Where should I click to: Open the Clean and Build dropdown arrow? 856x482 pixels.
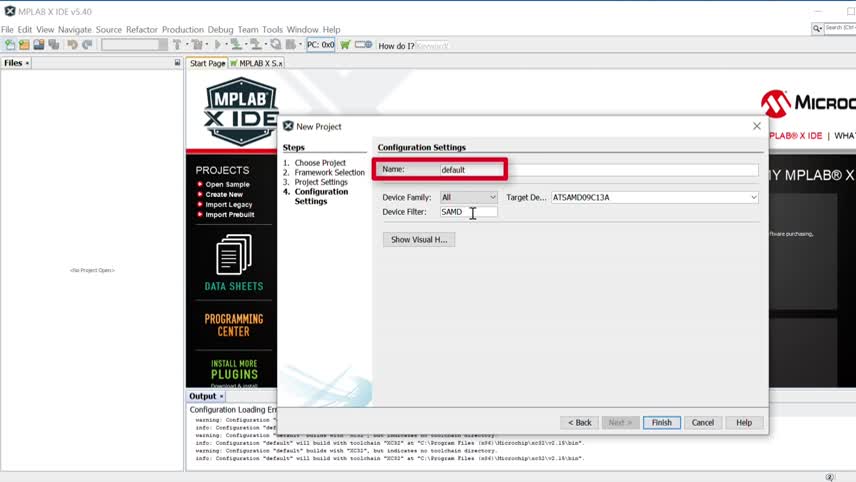click(206, 45)
